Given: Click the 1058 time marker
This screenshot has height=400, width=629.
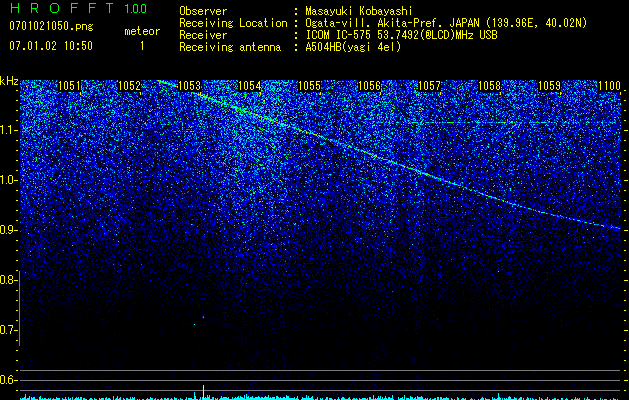Looking at the screenshot, I should click(x=489, y=86).
